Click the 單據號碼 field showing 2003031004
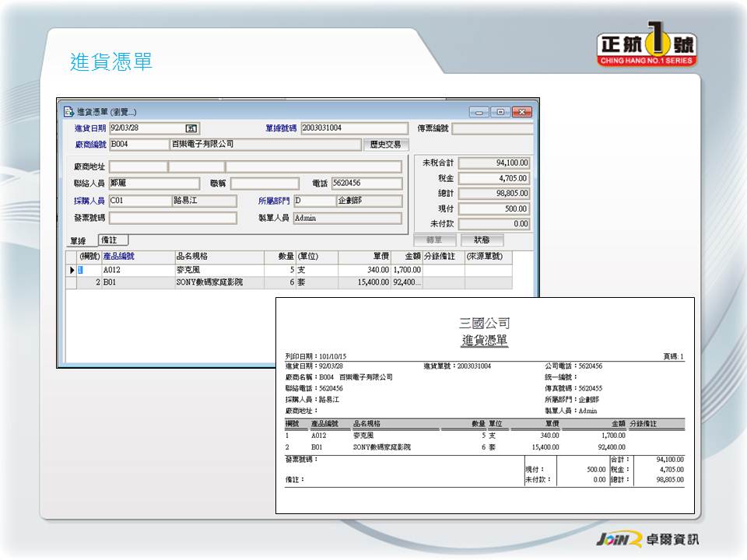Screen dimensions: 747x560 [x=354, y=128]
